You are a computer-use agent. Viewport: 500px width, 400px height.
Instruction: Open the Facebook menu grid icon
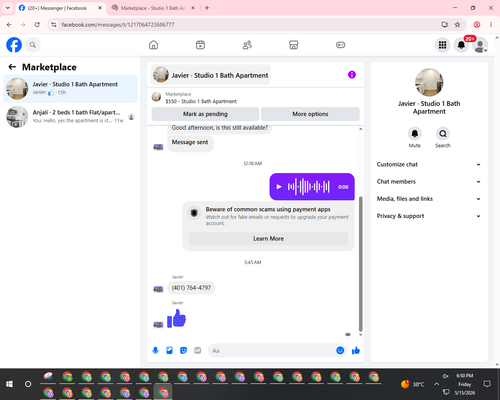pos(442,45)
